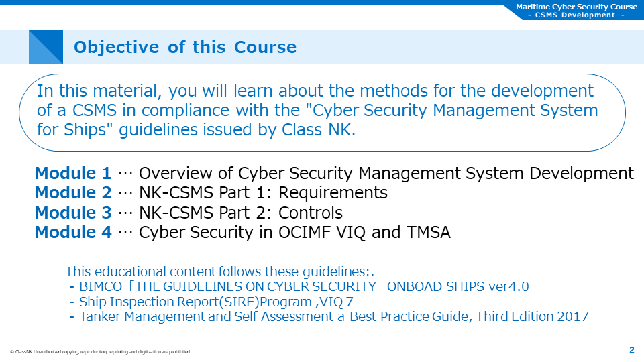Select the 'Module 1' label

pos(73,174)
